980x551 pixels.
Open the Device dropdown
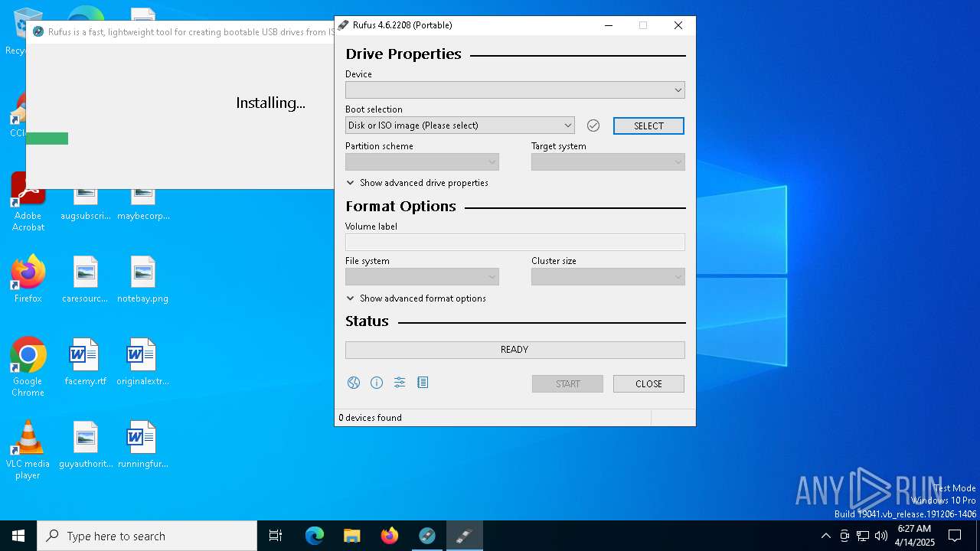tap(515, 90)
